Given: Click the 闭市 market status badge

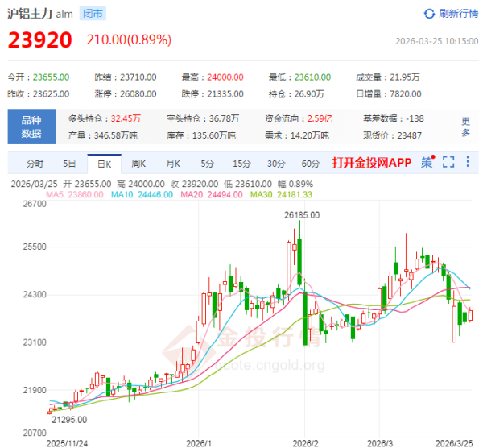Looking at the screenshot, I should tap(93, 14).
